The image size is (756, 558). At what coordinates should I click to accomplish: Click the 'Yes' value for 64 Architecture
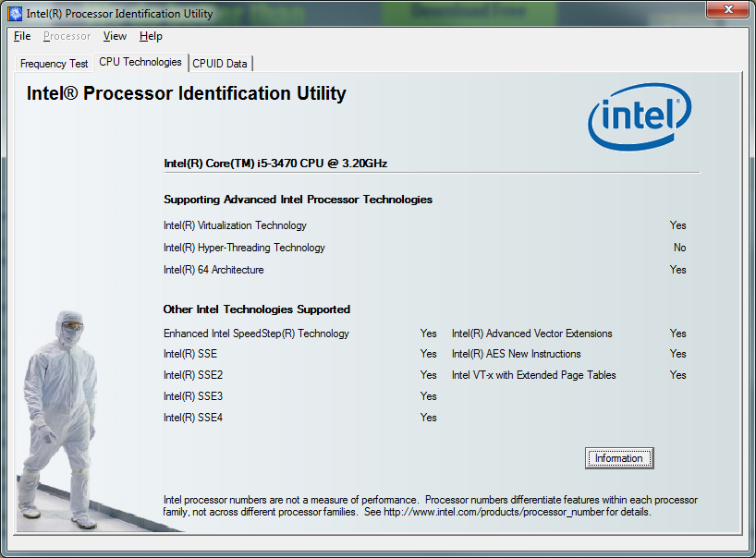pyautogui.click(x=677, y=270)
